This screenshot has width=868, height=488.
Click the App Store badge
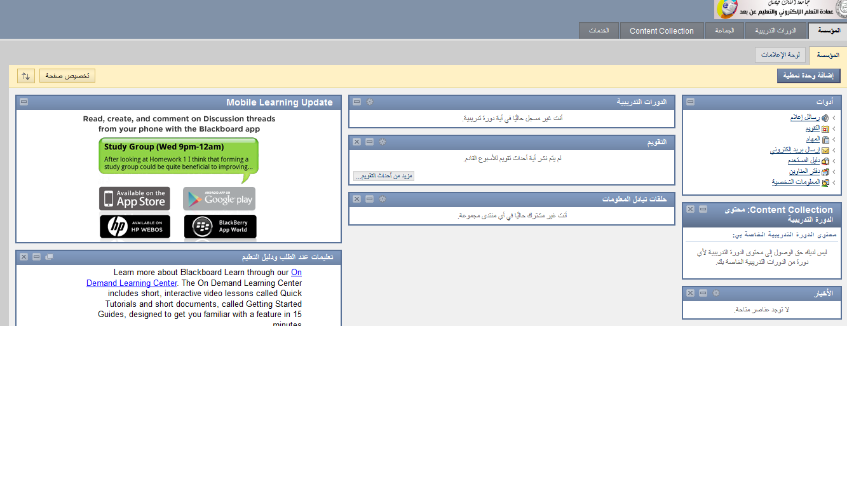pos(135,198)
